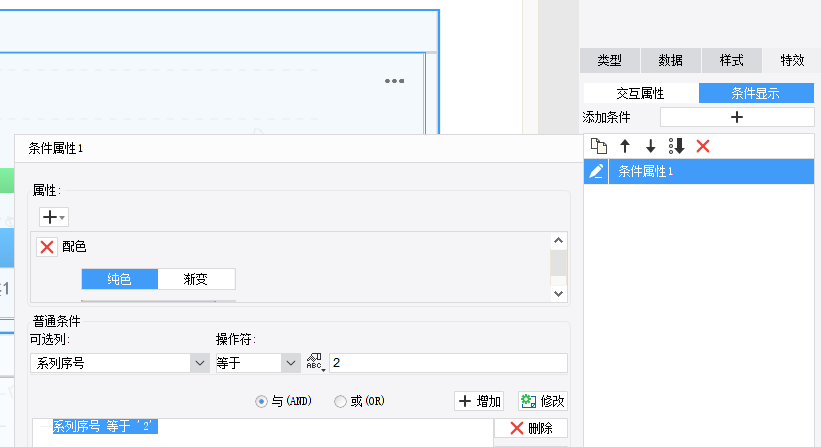The height and width of the screenshot is (447, 821).
Task: Switch to the 样式 tab
Action: pyautogui.click(x=731, y=60)
